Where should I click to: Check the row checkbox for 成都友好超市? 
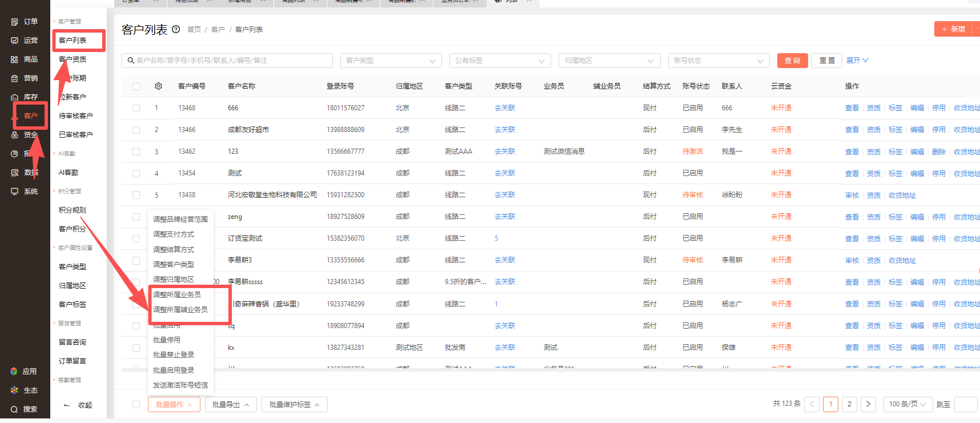coord(136,130)
